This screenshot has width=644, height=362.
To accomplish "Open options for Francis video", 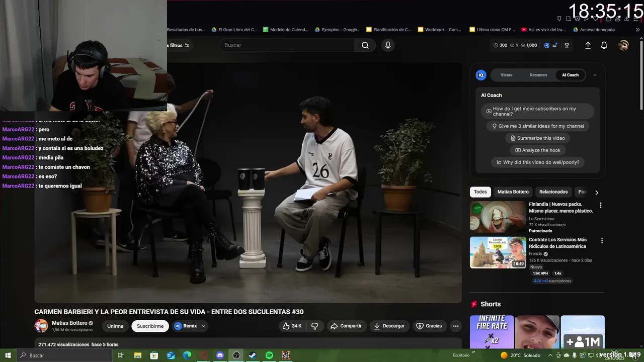I will tap(602, 241).
